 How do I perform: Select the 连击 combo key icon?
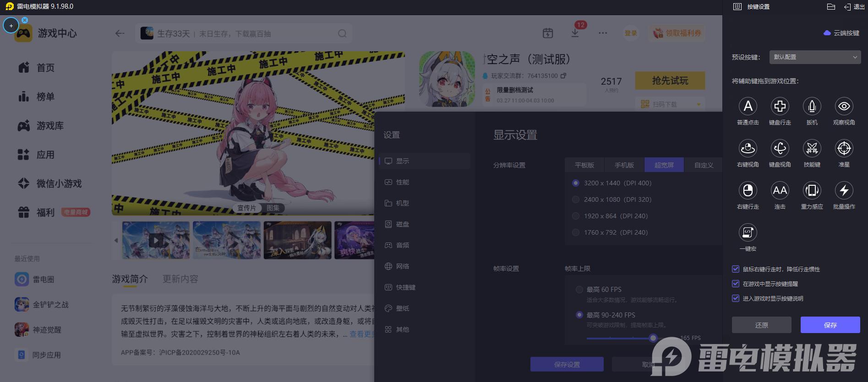[x=780, y=190]
